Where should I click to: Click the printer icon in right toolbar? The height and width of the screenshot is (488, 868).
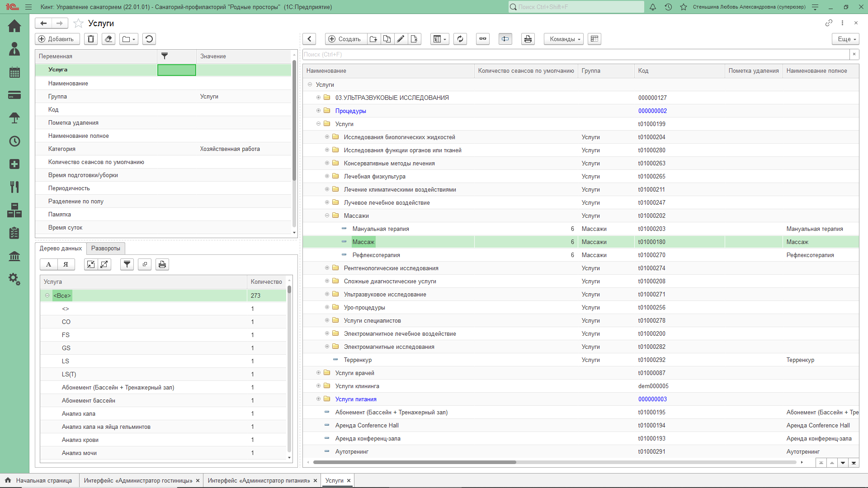point(528,39)
